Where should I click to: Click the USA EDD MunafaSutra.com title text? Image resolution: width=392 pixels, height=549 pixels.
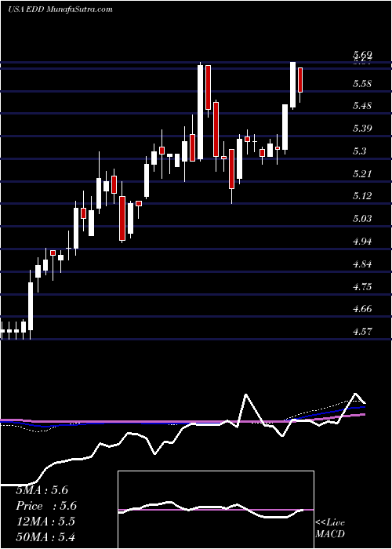[x=60, y=9]
